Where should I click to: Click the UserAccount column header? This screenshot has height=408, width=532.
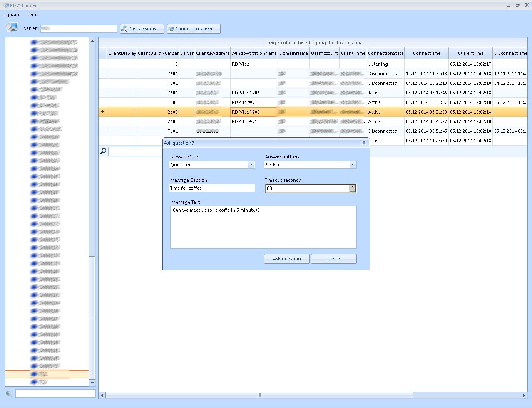(324, 53)
